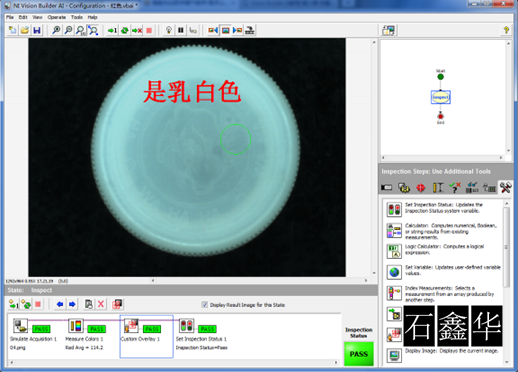518x372 pixels.
Task: Select the Zoom to Fit tool
Action: click(93, 30)
